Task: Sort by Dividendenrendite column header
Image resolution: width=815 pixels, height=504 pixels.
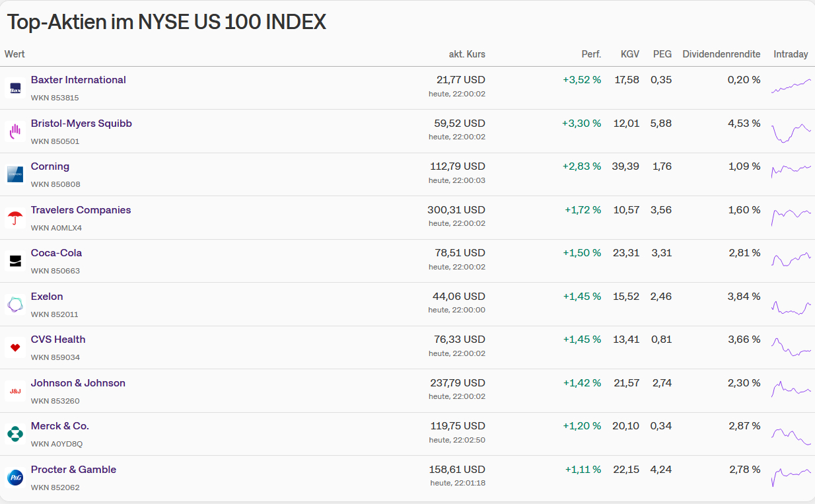Action: point(721,54)
